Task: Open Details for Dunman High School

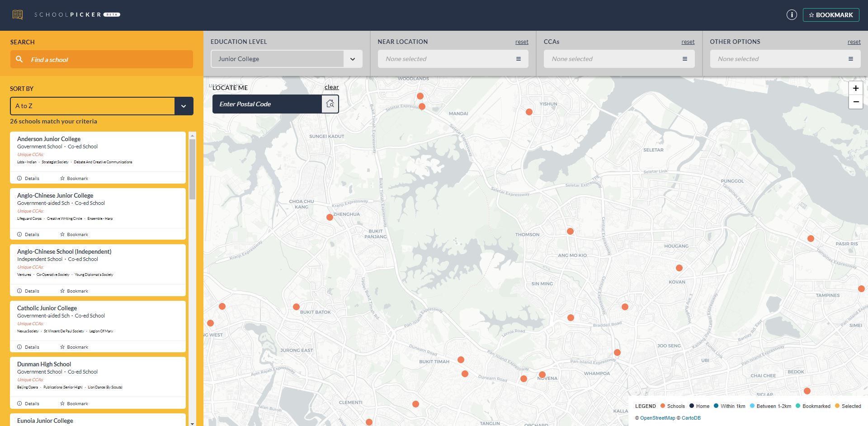Action: tap(28, 403)
